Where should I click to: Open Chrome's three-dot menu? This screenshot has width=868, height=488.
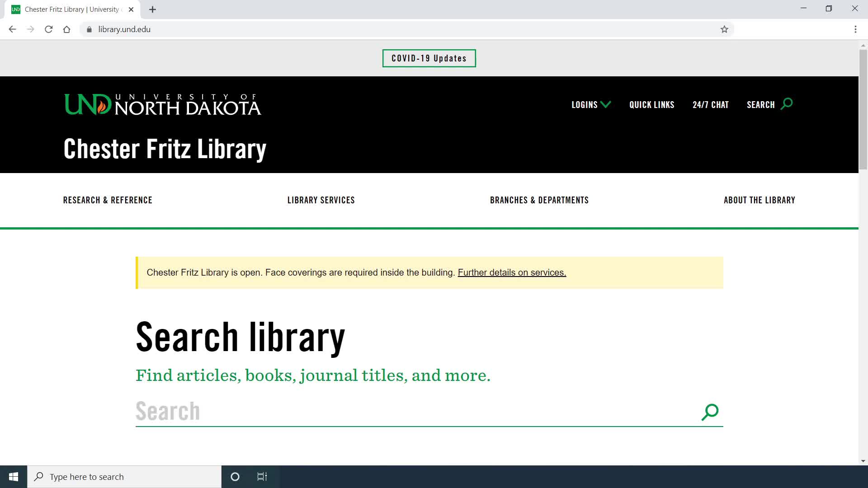(855, 29)
